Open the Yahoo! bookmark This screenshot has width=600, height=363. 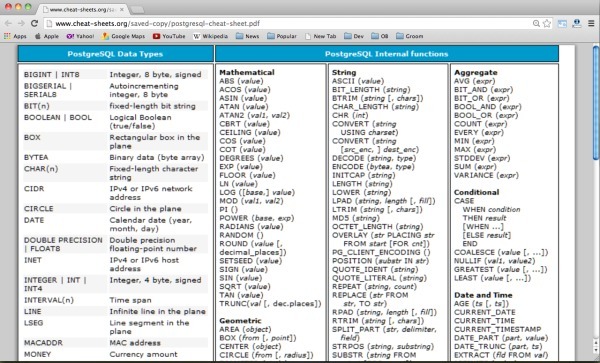pyautogui.click(x=80, y=36)
